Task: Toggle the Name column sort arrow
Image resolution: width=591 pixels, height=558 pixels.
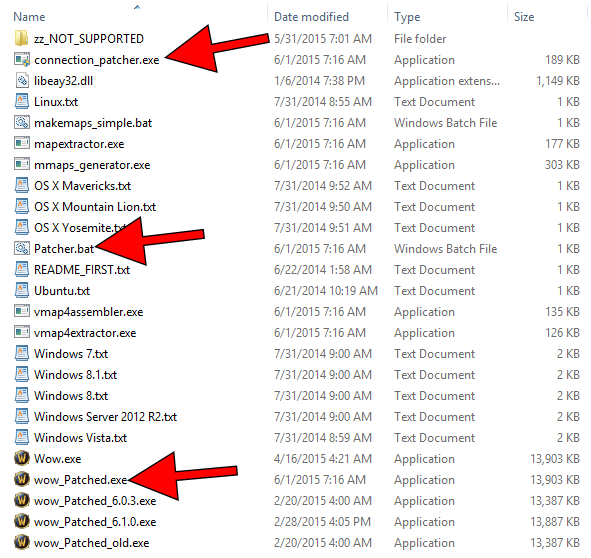Action: pos(137,7)
